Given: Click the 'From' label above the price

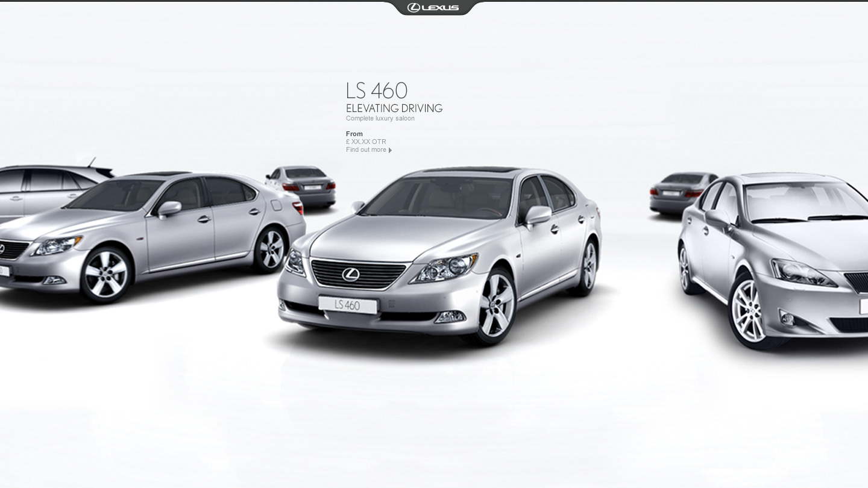Looking at the screenshot, I should [354, 134].
